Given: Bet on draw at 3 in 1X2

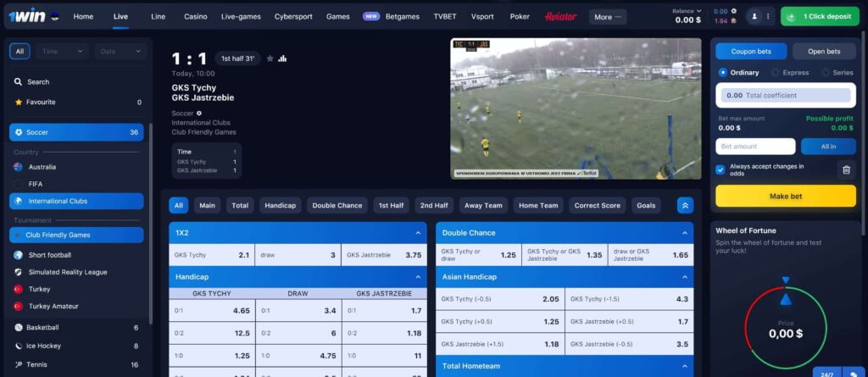Looking at the screenshot, I should 298,255.
